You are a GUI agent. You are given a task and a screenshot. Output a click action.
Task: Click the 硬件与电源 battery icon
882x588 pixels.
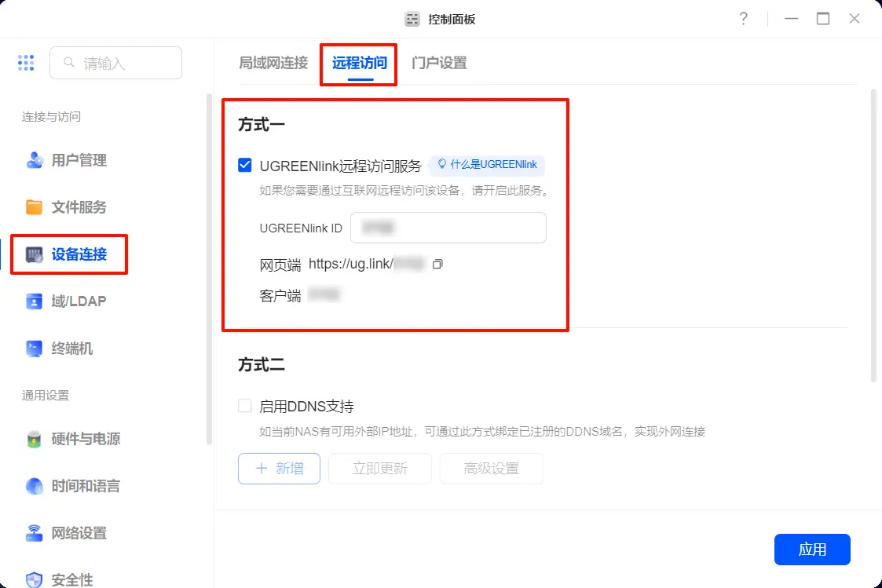(x=35, y=439)
